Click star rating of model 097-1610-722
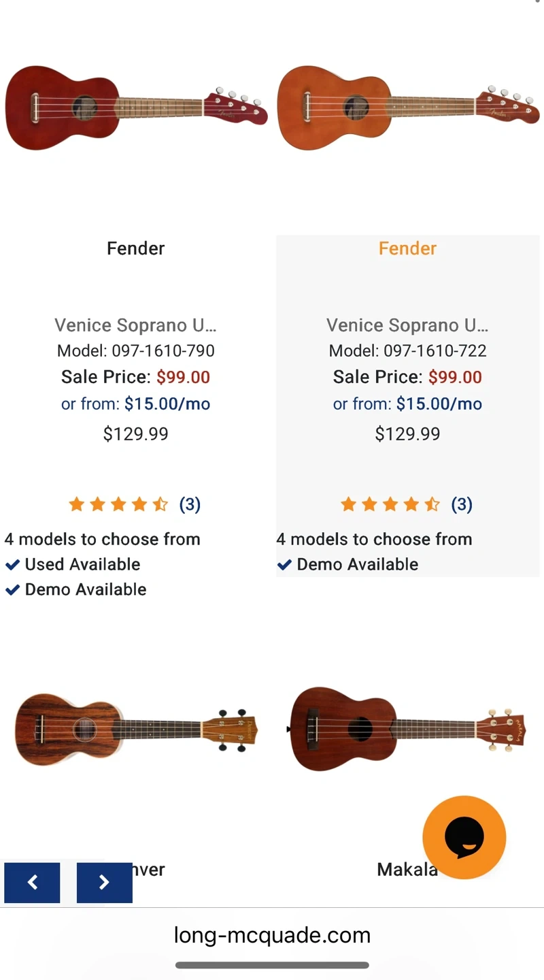This screenshot has height=980, width=544. [390, 504]
